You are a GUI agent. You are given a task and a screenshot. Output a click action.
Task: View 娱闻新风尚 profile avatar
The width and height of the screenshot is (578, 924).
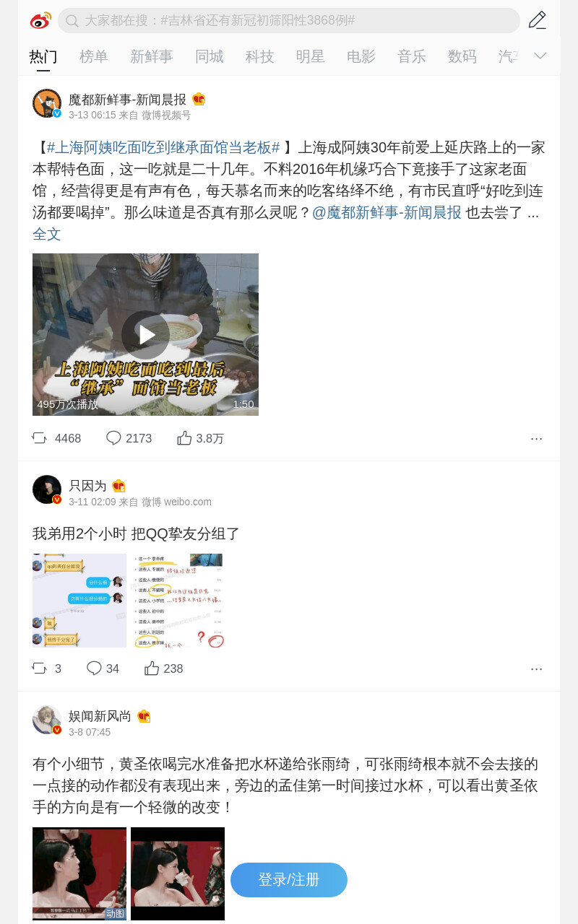pos(47,720)
